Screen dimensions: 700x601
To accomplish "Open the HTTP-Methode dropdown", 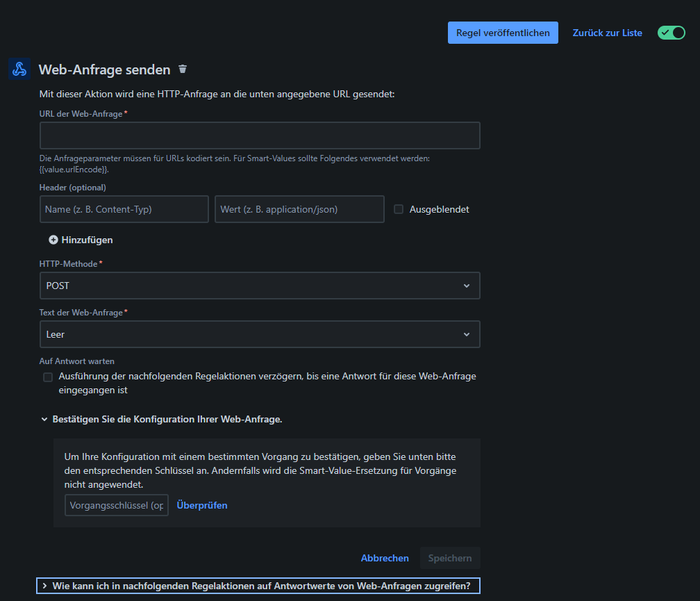I will pos(260,286).
